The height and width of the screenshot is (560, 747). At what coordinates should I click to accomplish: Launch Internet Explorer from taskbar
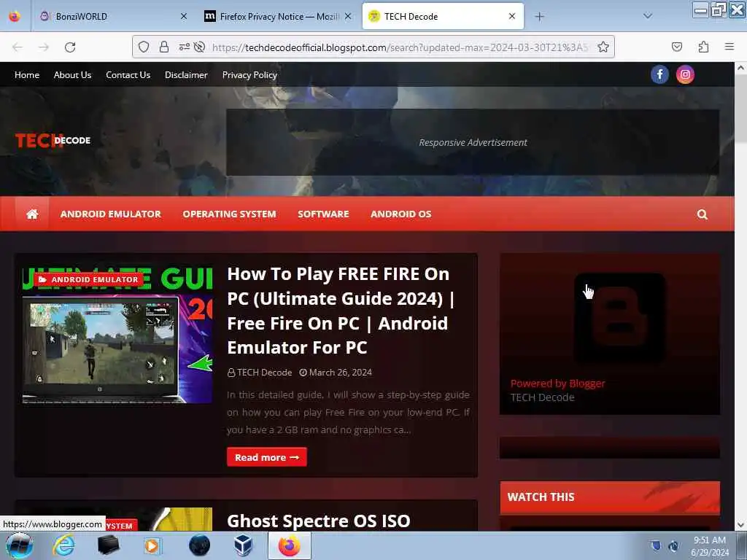pyautogui.click(x=63, y=545)
